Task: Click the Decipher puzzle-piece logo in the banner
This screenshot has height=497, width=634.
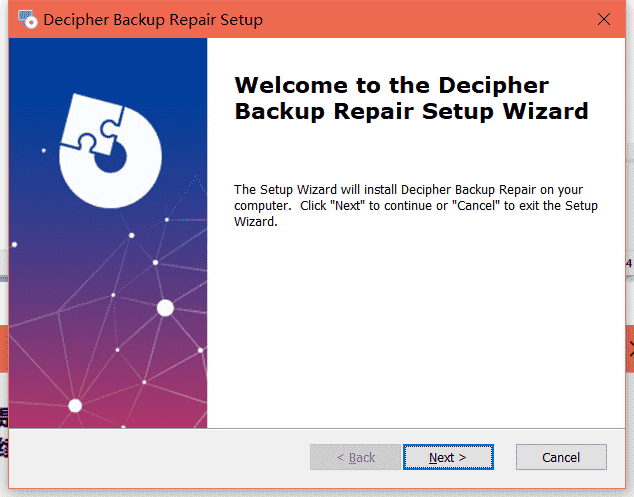Action: coord(111,151)
